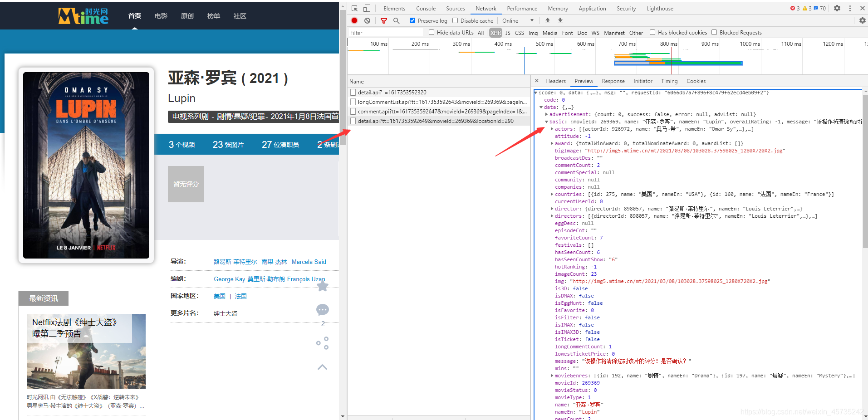Open network settings gear at far right
Image resolution: width=868 pixels, height=420 pixels.
(x=862, y=20)
